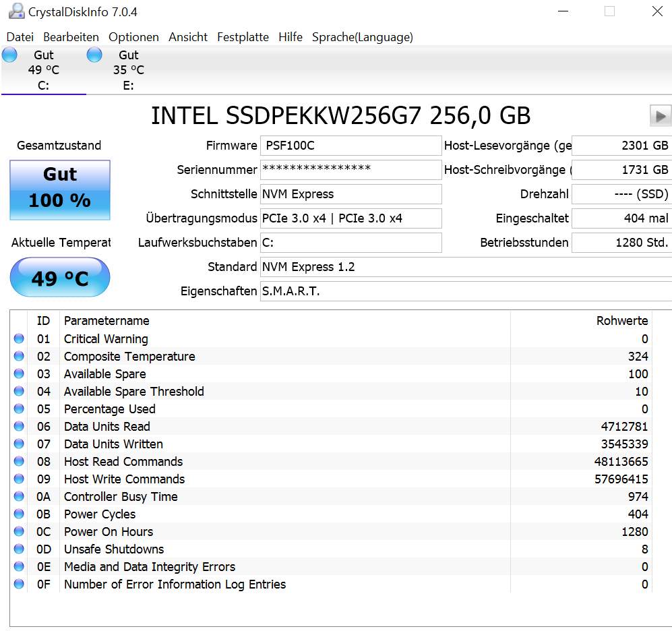This screenshot has width=672, height=631.
Task: Select the Host Write Commands parameter name
Action: click(124, 479)
